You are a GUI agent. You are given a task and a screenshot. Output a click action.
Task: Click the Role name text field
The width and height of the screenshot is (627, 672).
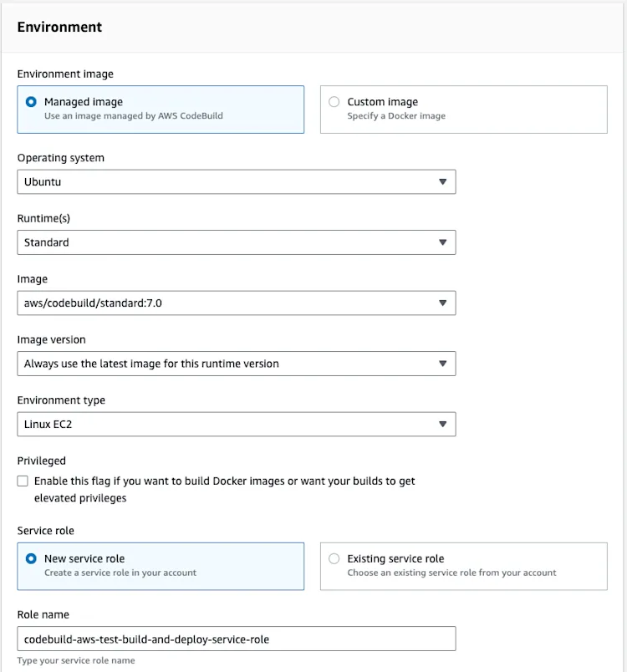pos(236,639)
